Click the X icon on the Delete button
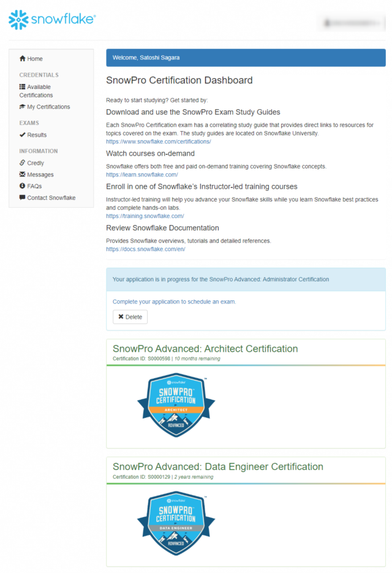 (121, 316)
